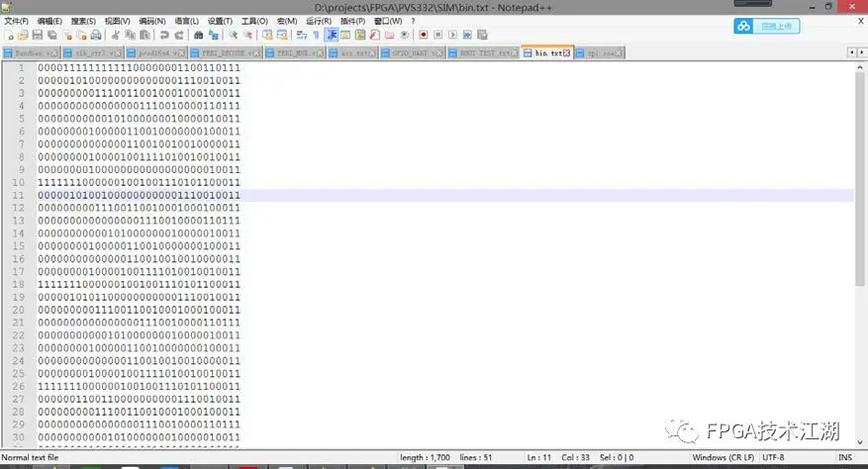
Task: Expand the 插件(P) menu
Action: tap(351, 21)
